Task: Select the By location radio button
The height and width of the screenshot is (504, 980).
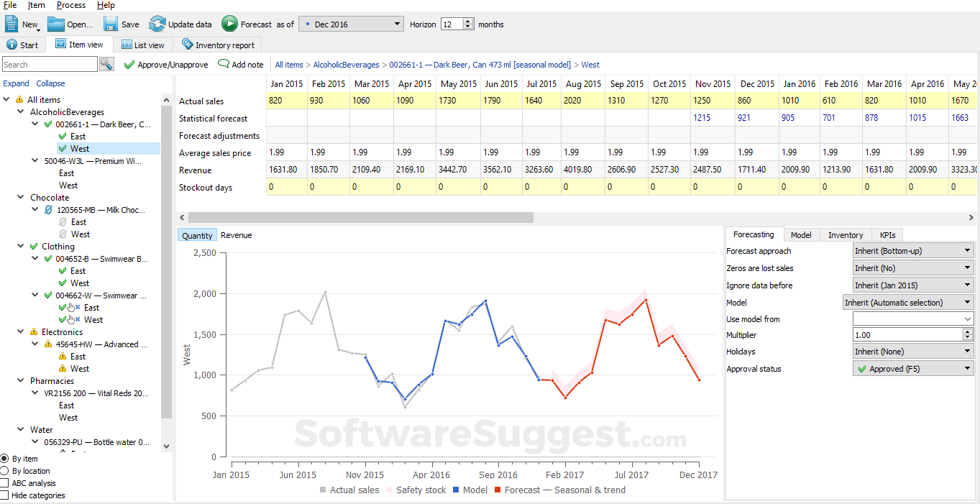Action: (x=4, y=471)
